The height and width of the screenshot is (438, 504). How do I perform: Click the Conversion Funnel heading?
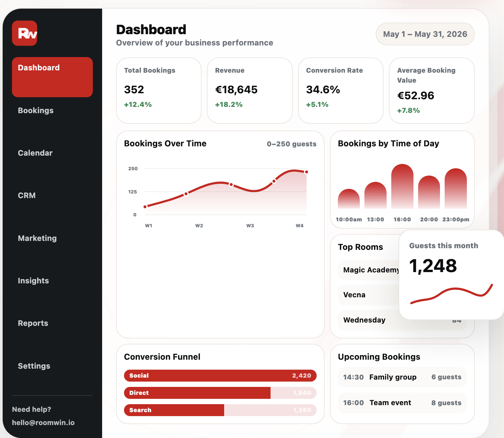pyautogui.click(x=162, y=357)
